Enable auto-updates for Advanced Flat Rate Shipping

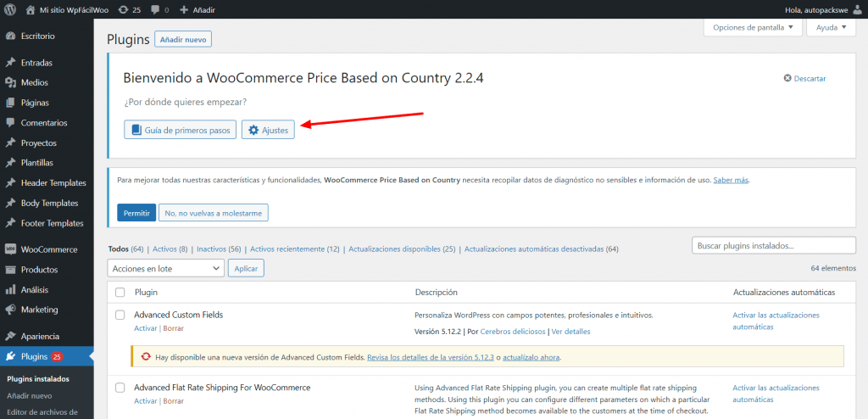coord(776,394)
